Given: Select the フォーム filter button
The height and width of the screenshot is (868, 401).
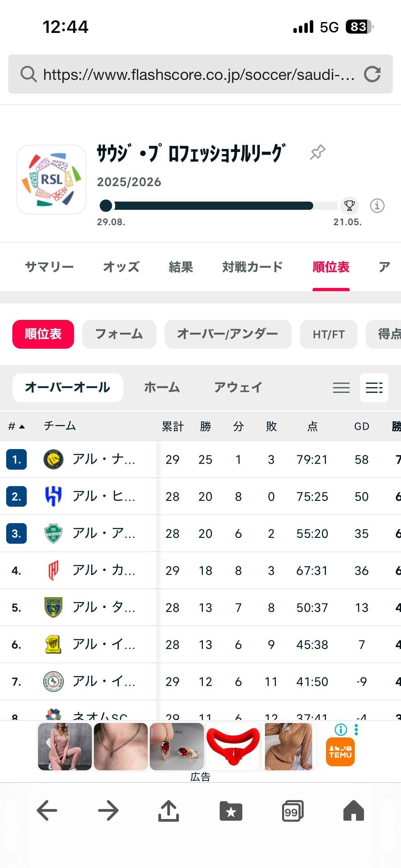Looking at the screenshot, I should coord(119,334).
